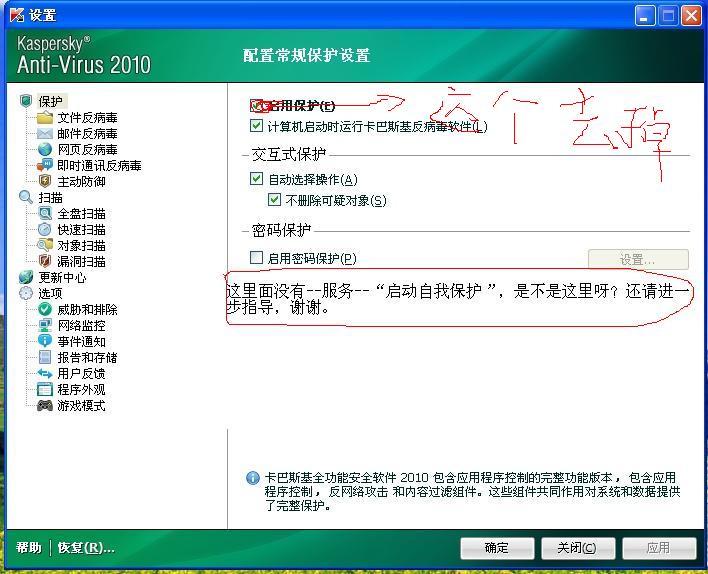Open 更新中心 settings

click(62, 277)
